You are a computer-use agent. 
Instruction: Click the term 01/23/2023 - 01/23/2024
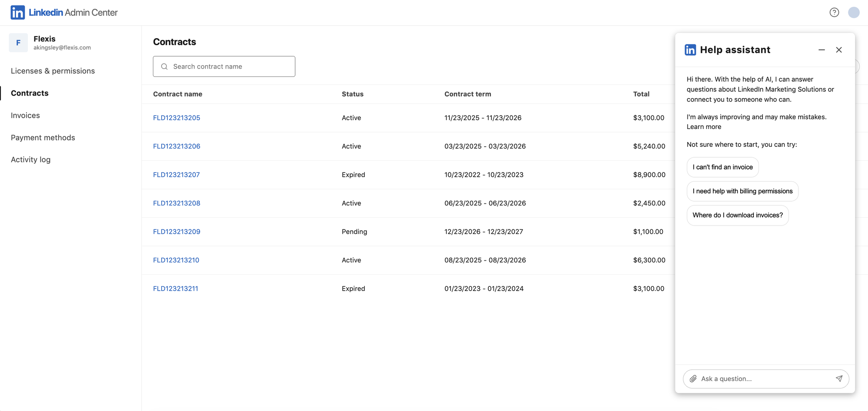pos(484,288)
